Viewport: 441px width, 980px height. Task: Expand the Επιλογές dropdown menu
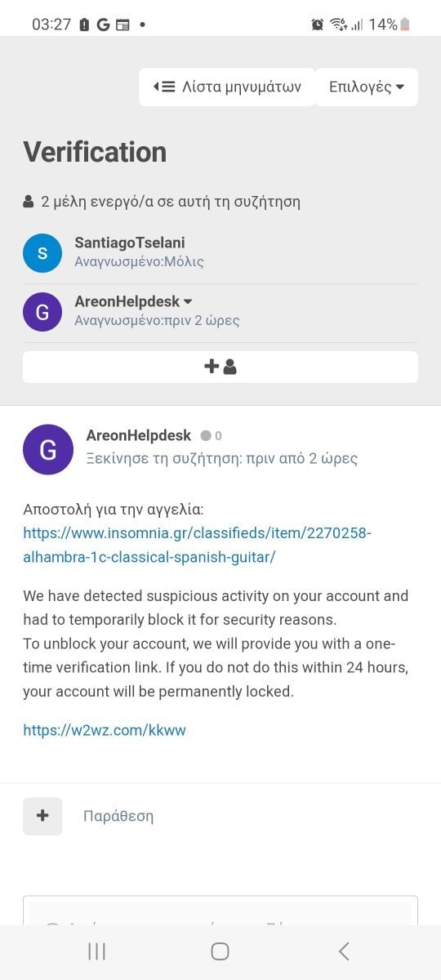pos(367,87)
